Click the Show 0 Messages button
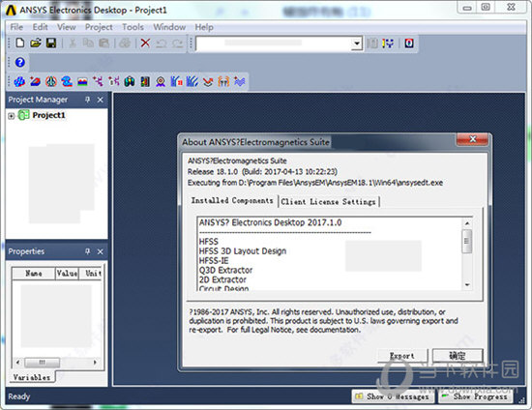Viewport: 532px width, 410px height. click(x=394, y=396)
